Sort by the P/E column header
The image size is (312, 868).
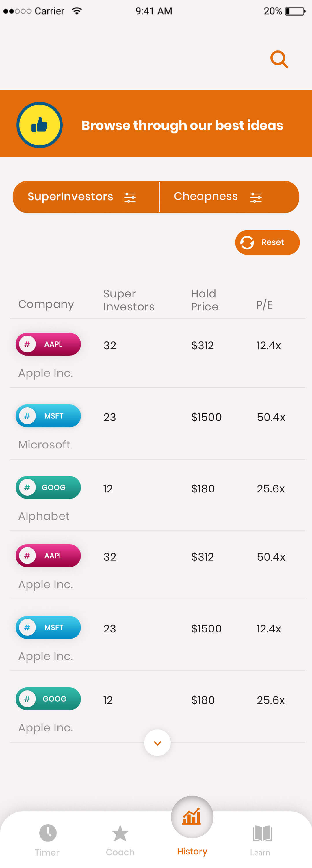tap(264, 305)
